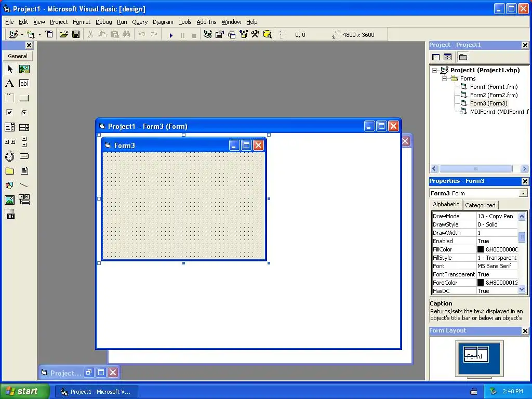Select the DirListBox folder tool

click(10, 170)
